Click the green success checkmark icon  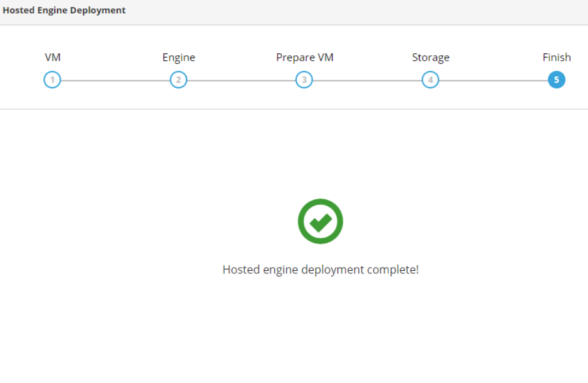pyautogui.click(x=320, y=221)
